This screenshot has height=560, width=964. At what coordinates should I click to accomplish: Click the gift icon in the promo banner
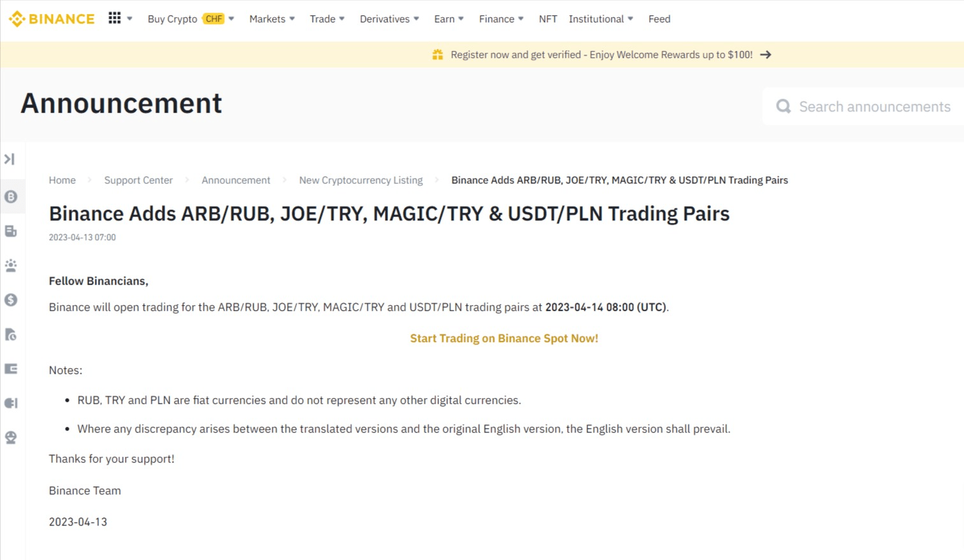coord(438,55)
